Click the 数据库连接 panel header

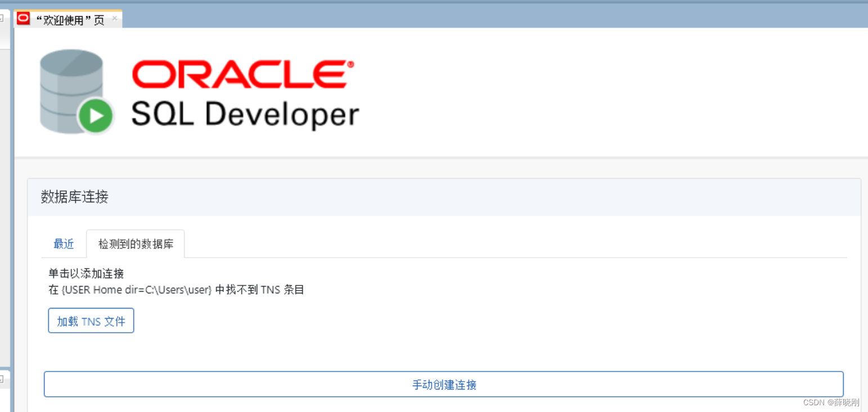pos(74,198)
